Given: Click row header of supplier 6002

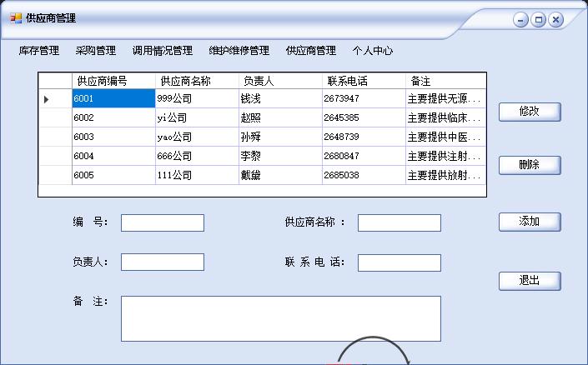Looking at the screenshot, I should (56, 117).
